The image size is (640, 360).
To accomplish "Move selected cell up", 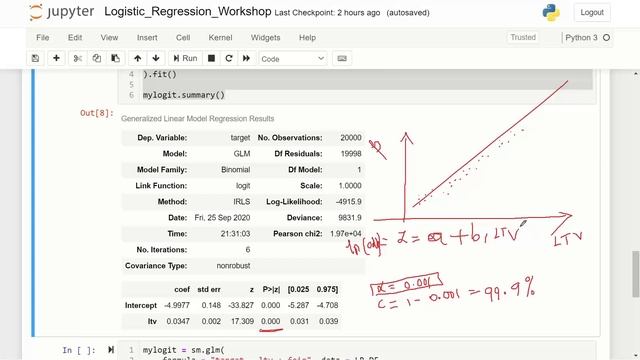I will tap(138, 58).
